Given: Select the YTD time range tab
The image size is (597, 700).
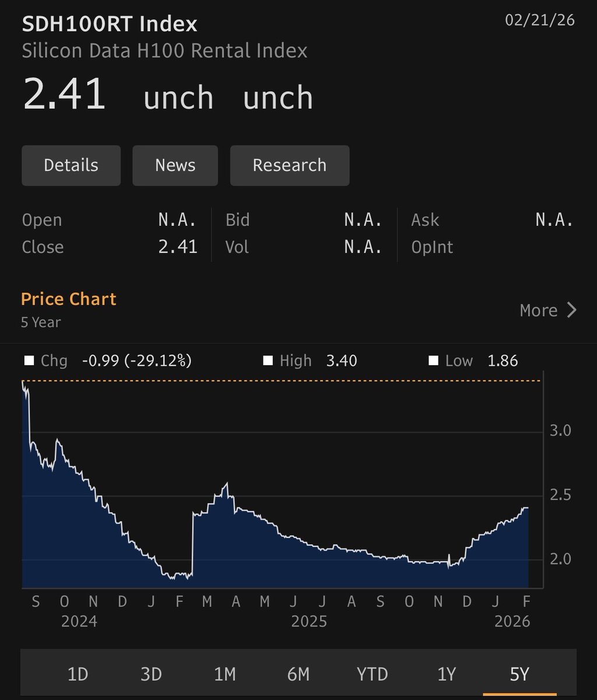Looking at the screenshot, I should [372, 674].
